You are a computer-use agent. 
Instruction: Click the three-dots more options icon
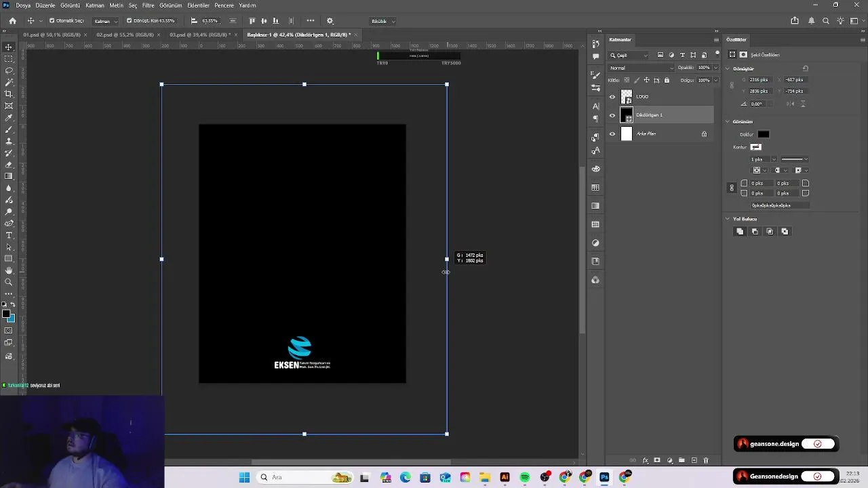click(x=311, y=21)
